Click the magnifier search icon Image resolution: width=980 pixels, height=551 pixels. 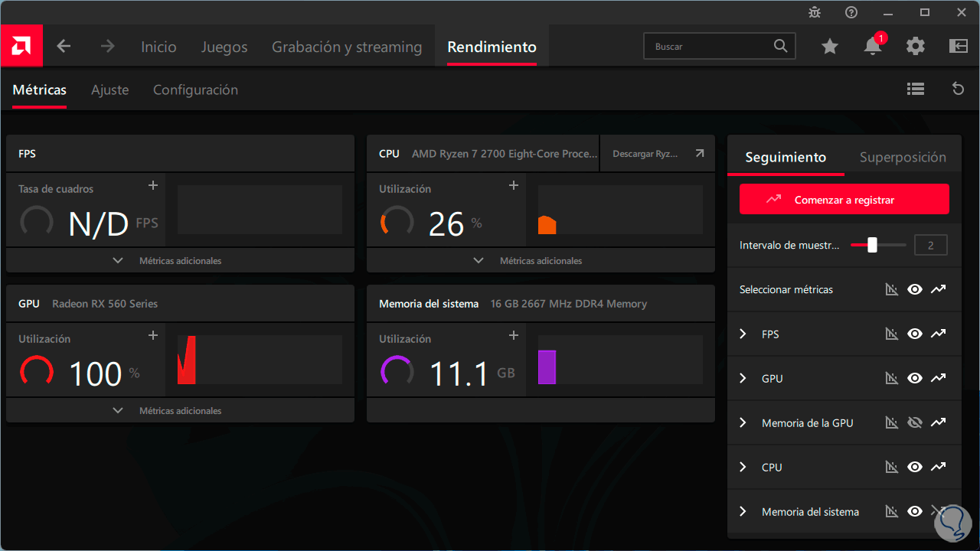[x=780, y=46]
